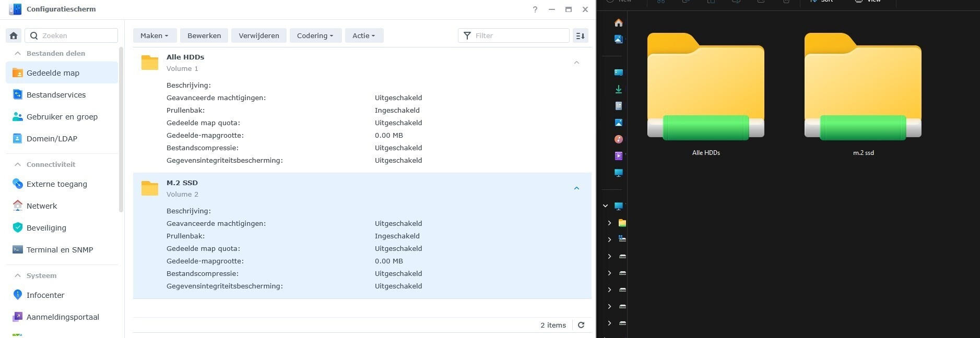Open Videos in the Explorer sidebar
The height and width of the screenshot is (338, 980).
[x=619, y=156]
